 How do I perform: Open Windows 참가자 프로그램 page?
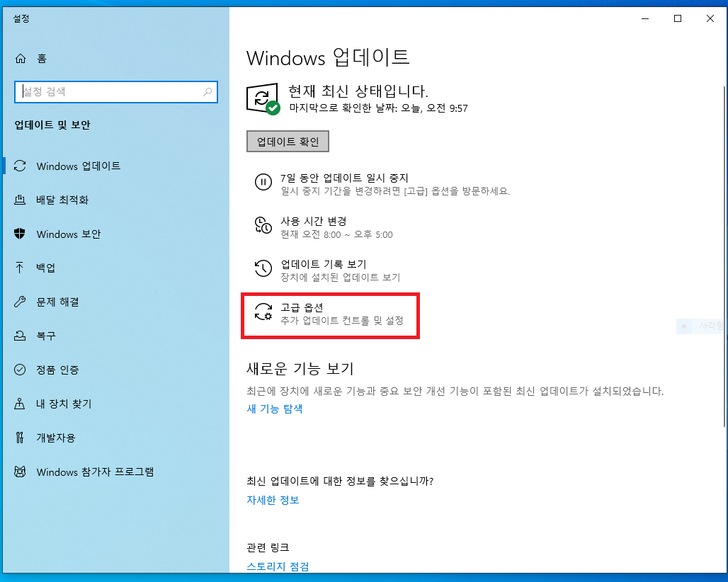click(x=95, y=472)
